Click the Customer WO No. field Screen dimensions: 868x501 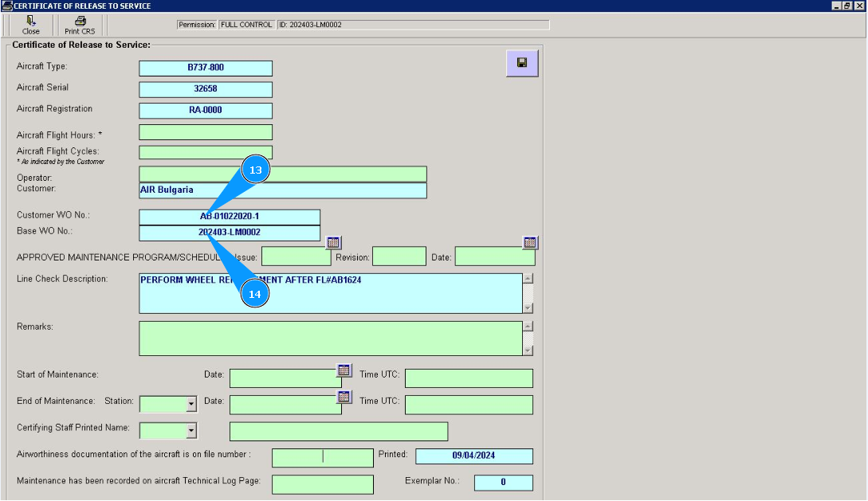[x=230, y=217]
